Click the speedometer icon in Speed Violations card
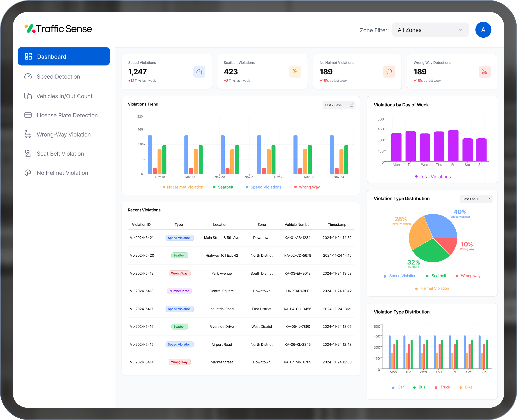 pos(199,72)
